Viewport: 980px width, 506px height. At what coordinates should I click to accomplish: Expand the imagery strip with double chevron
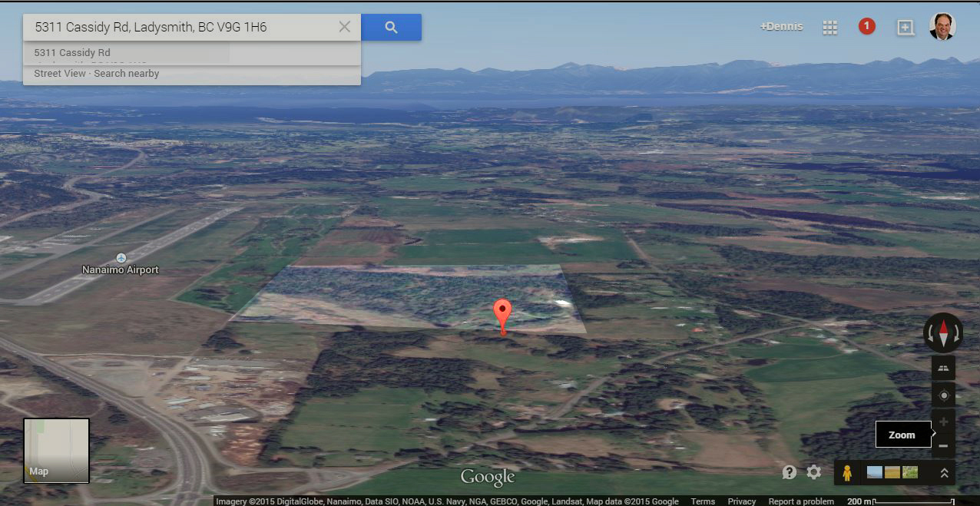tap(944, 473)
